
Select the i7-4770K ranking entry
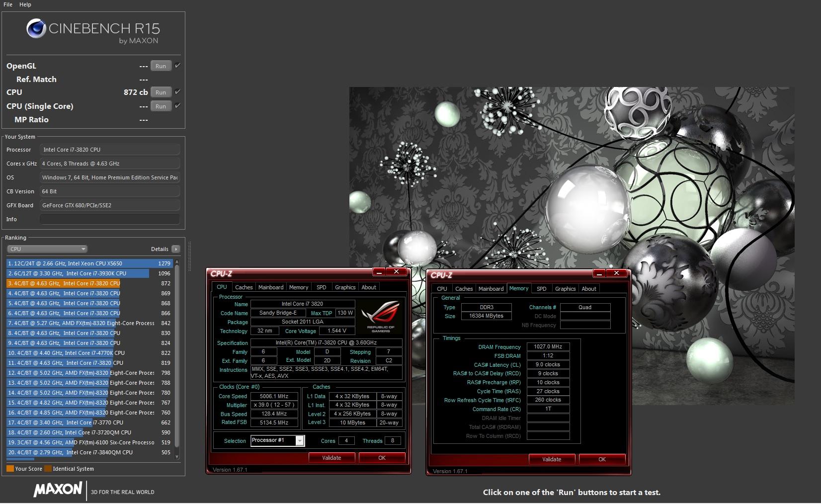point(89,353)
